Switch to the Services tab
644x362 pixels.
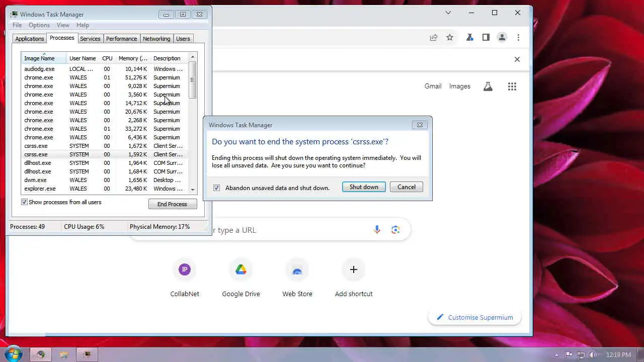point(90,39)
